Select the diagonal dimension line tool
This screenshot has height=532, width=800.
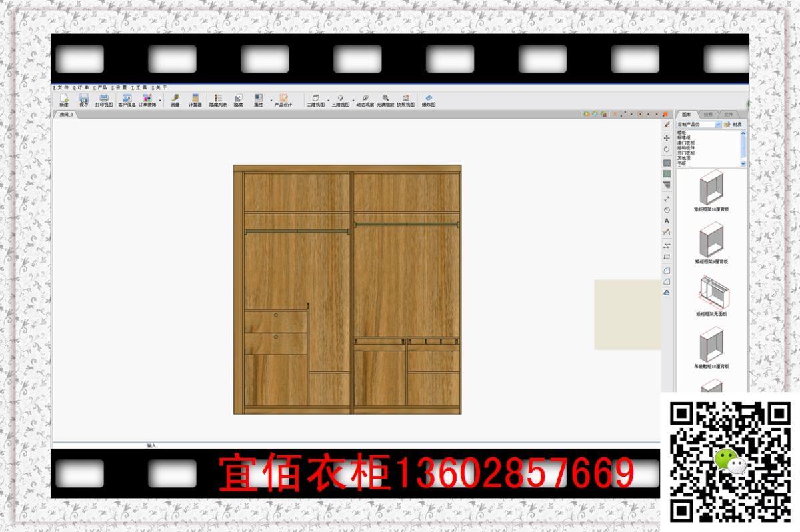click(x=667, y=198)
